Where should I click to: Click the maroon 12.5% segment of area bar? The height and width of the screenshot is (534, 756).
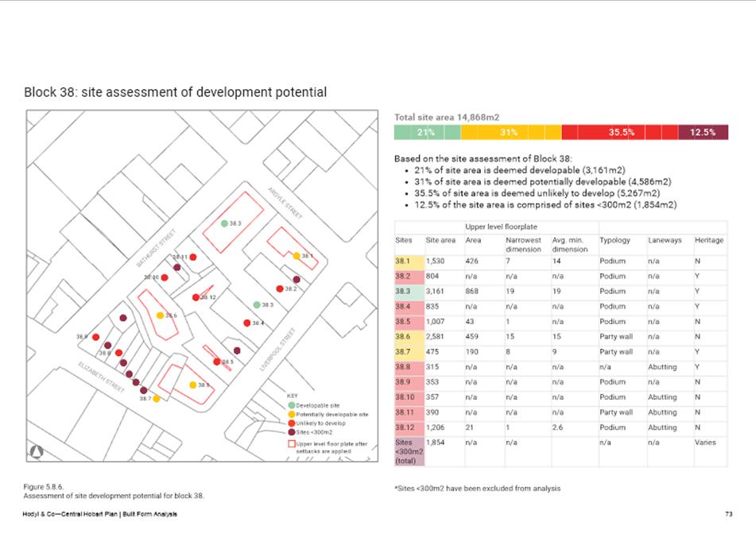coord(703,132)
